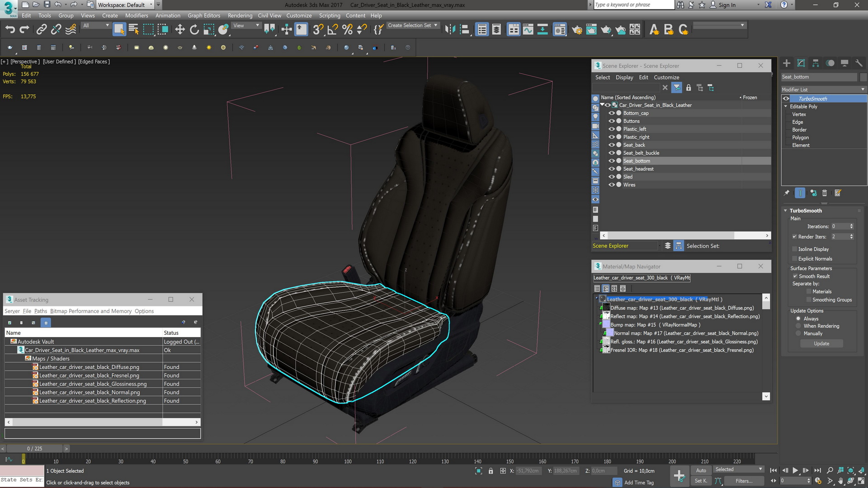This screenshot has height=488, width=868.
Task: Open Create Selection Set dropdown
Action: click(x=413, y=26)
